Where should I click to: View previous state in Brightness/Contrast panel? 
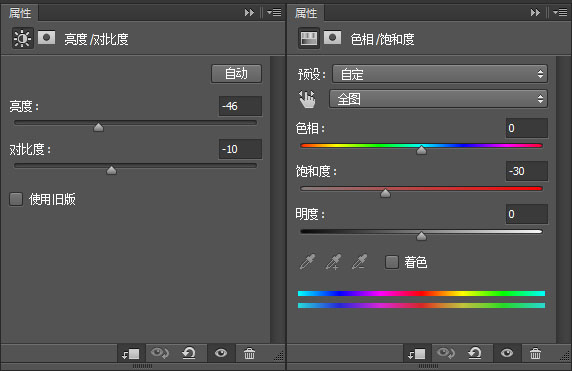(160, 353)
